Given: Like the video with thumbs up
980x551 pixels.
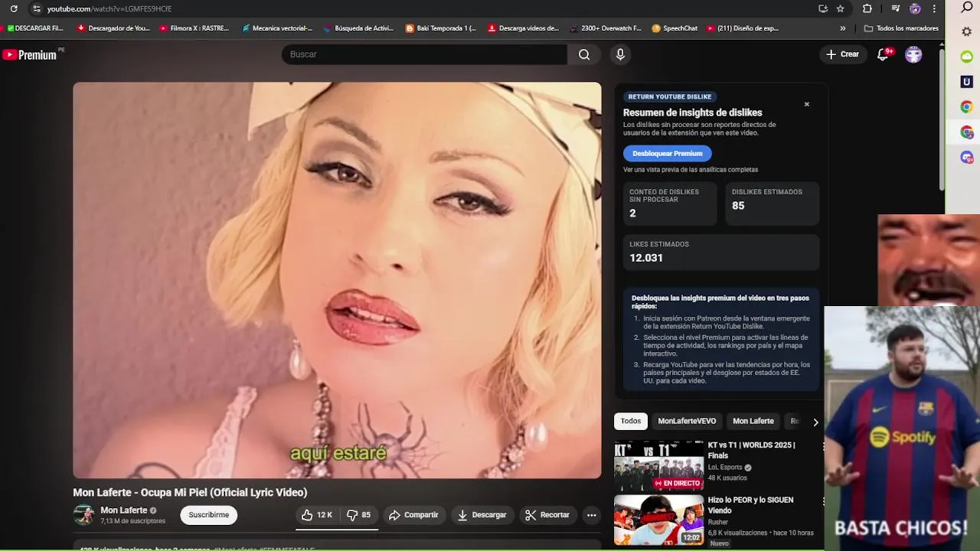Looking at the screenshot, I should tap(317, 515).
